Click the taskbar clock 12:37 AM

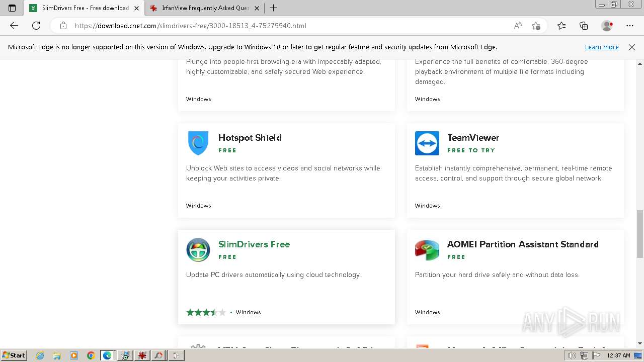(x=618, y=355)
